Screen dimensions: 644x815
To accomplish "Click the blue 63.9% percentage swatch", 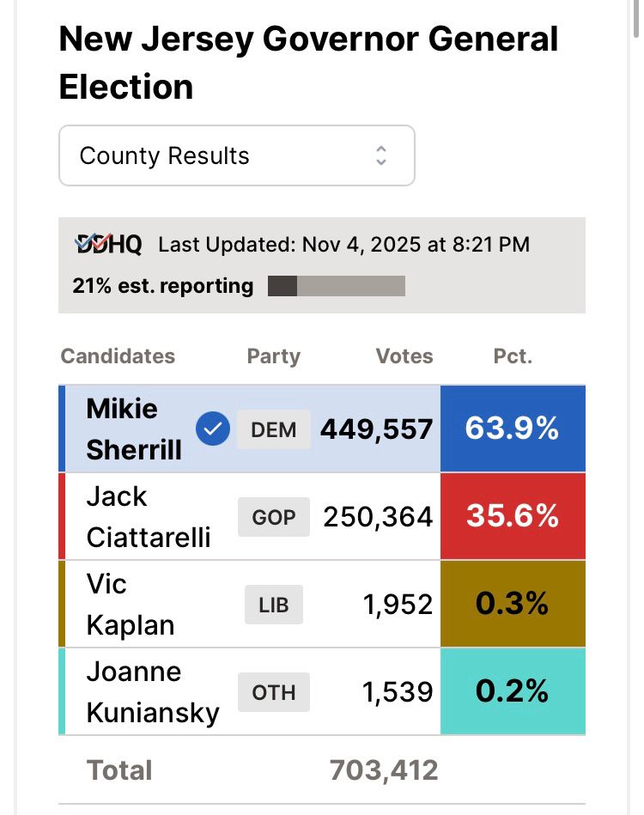I will click(513, 429).
